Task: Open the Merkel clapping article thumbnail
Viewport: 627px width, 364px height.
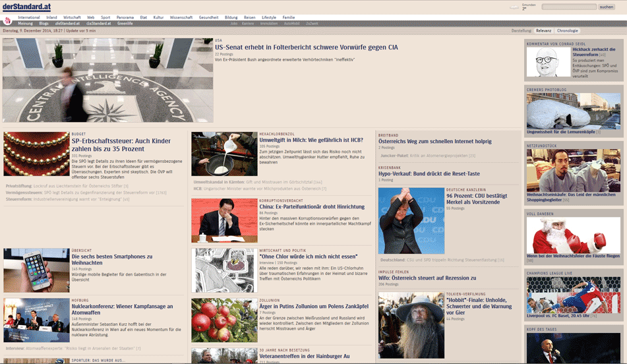Action: (411, 221)
